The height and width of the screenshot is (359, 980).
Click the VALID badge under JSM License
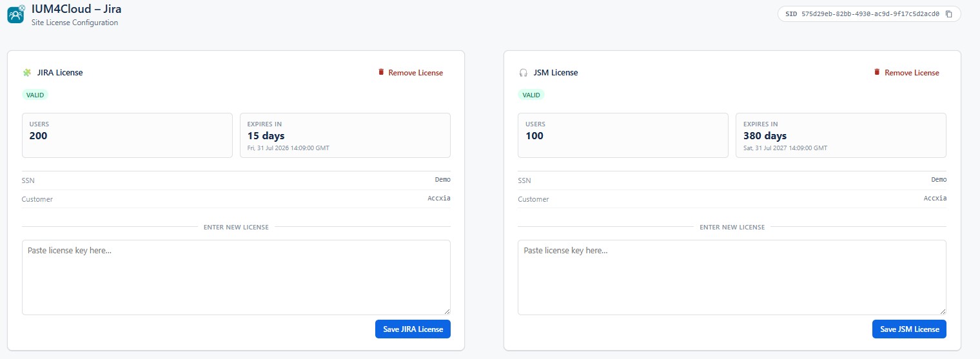pos(531,95)
